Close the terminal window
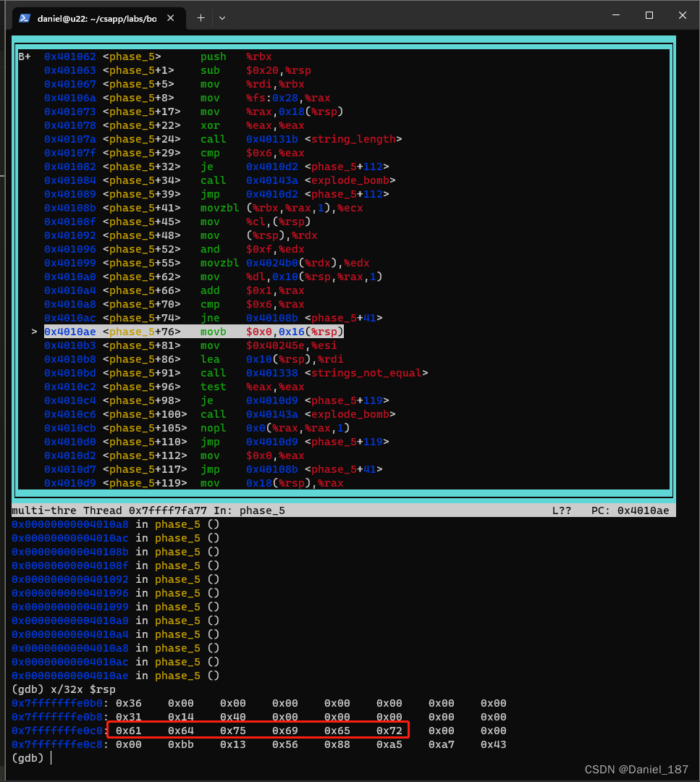The height and width of the screenshot is (782, 700). pos(683,15)
